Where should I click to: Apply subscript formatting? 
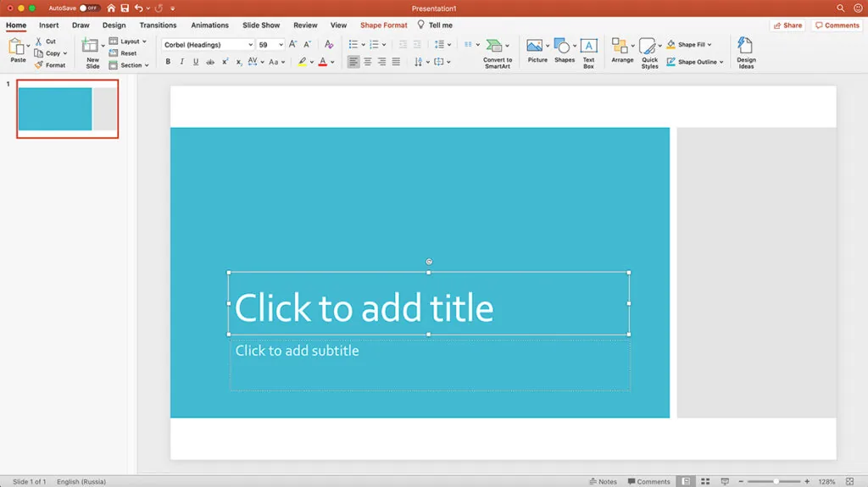[238, 62]
